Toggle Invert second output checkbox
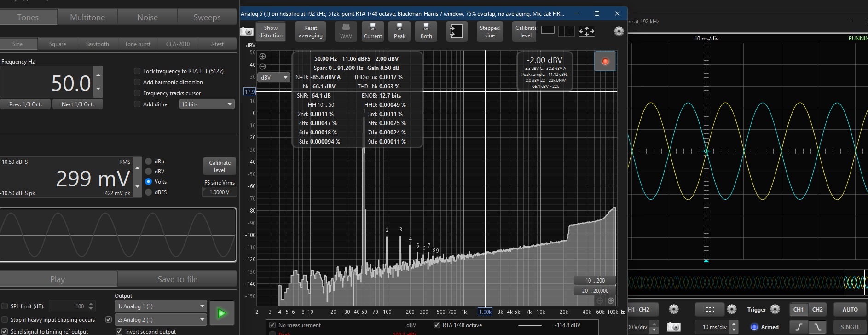This screenshot has height=335, width=868. point(119,331)
